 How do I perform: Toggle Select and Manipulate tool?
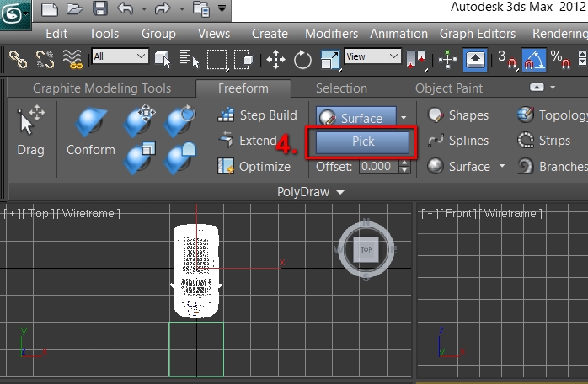(448, 59)
